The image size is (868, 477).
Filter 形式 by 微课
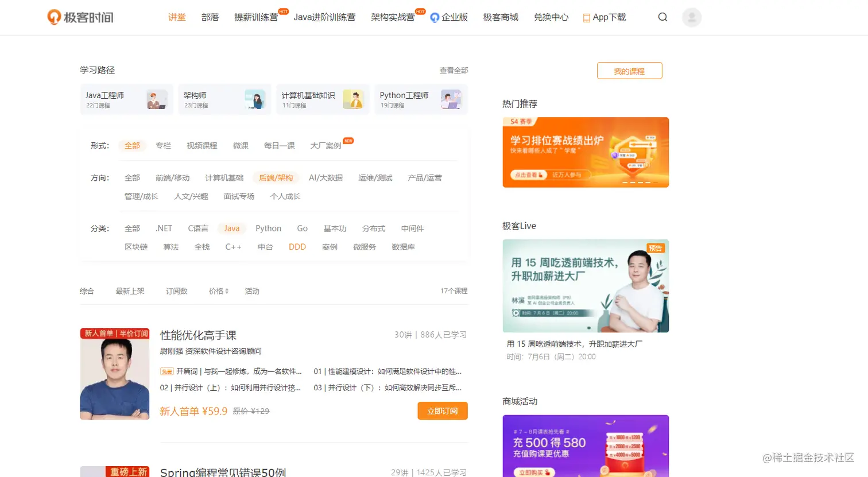(241, 146)
